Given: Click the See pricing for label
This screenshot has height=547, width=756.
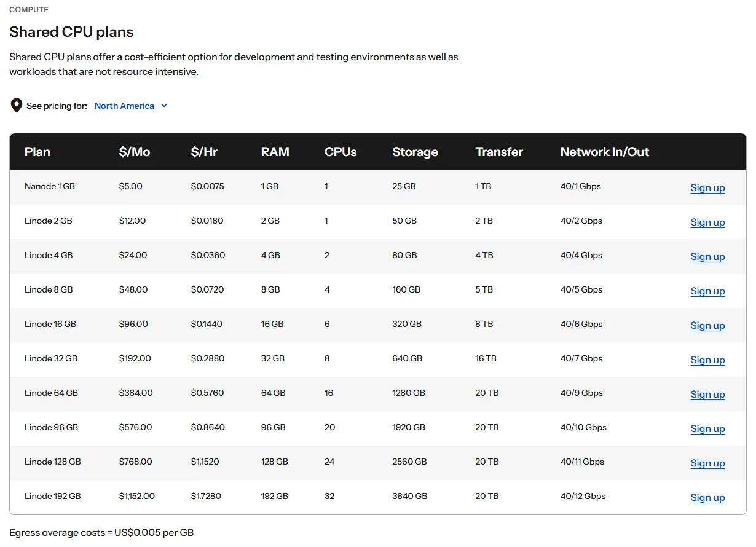Looking at the screenshot, I should 57,106.
